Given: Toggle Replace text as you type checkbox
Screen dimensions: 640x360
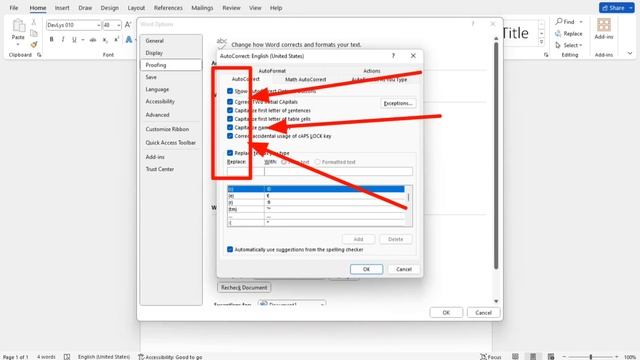Looking at the screenshot, I should [x=230, y=153].
